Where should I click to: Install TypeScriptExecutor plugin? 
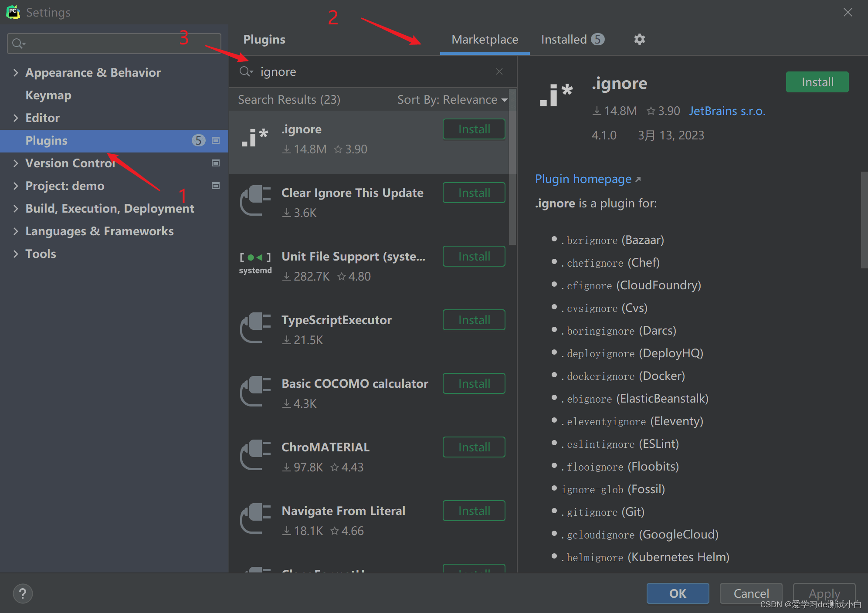tap(474, 320)
